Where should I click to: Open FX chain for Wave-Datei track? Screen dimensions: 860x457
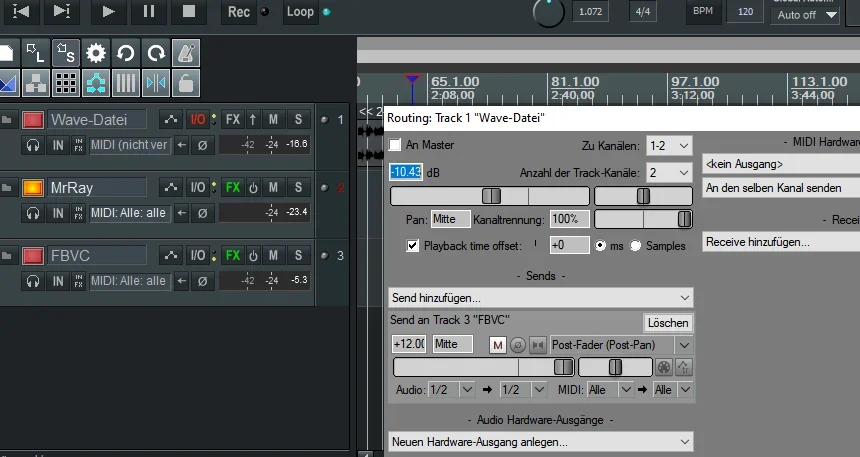click(x=233, y=119)
